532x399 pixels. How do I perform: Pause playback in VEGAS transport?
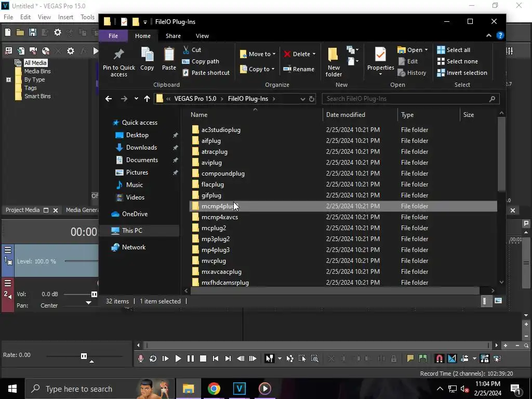[191, 358]
